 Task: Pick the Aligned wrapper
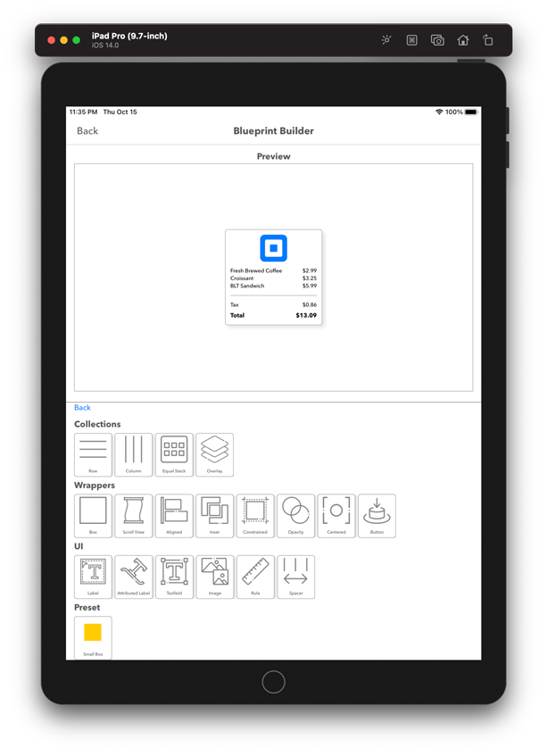[x=174, y=516]
